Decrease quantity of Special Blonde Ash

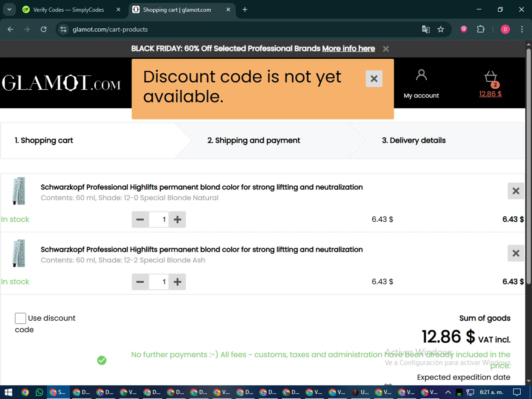tap(140, 282)
